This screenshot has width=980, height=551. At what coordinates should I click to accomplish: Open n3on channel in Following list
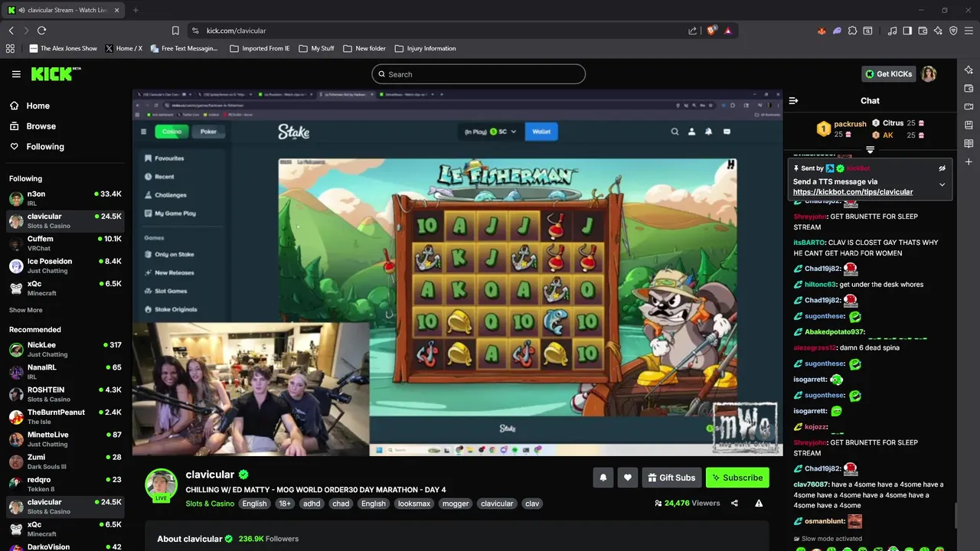click(65, 198)
